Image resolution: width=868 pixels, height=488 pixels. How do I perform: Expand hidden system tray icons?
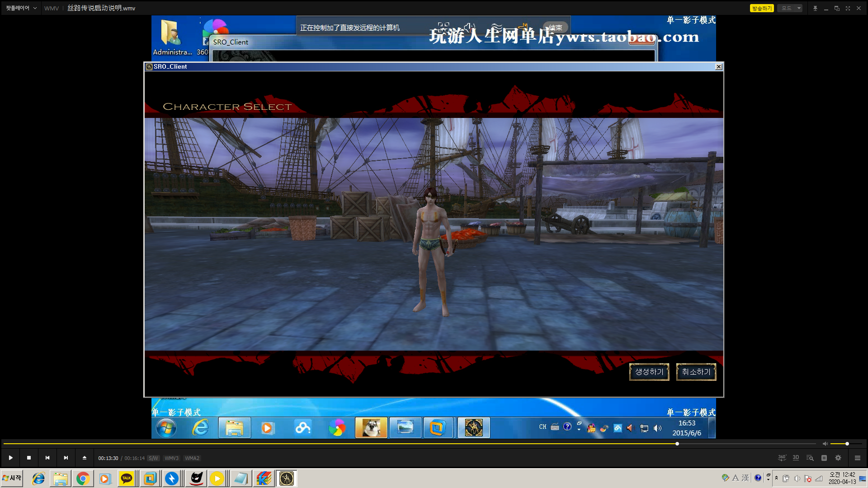click(x=776, y=478)
